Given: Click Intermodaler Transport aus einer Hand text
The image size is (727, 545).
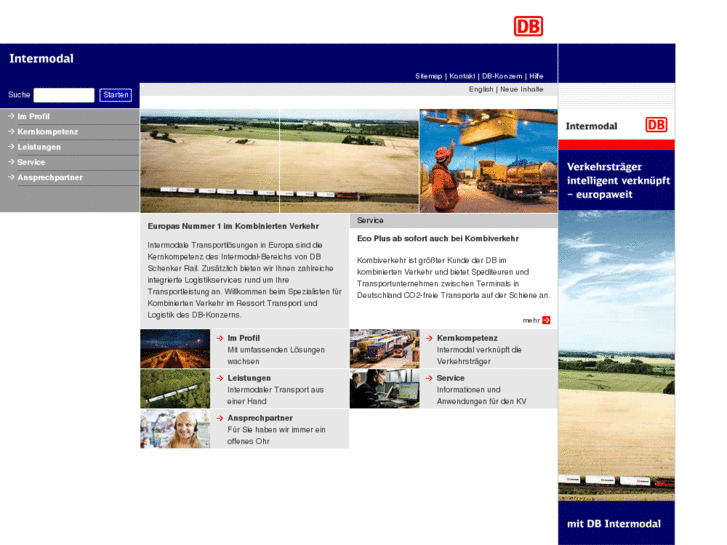Looking at the screenshot, I should point(275,395).
